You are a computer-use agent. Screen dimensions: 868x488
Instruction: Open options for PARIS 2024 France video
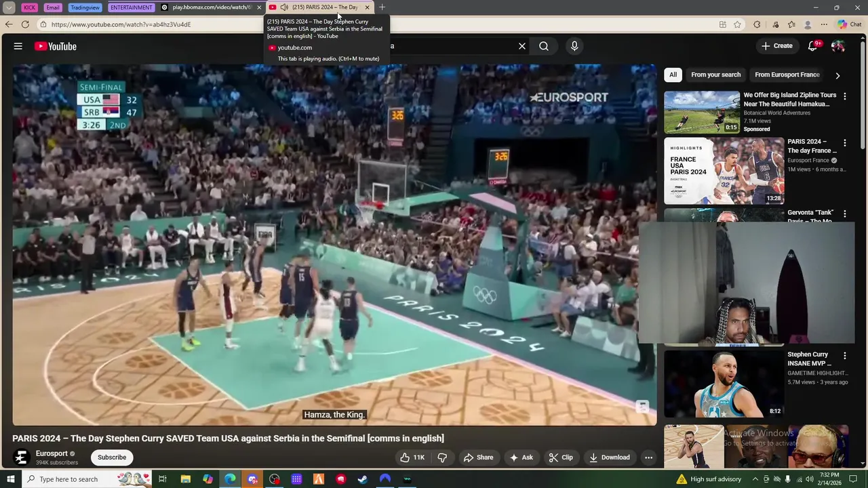point(844,143)
